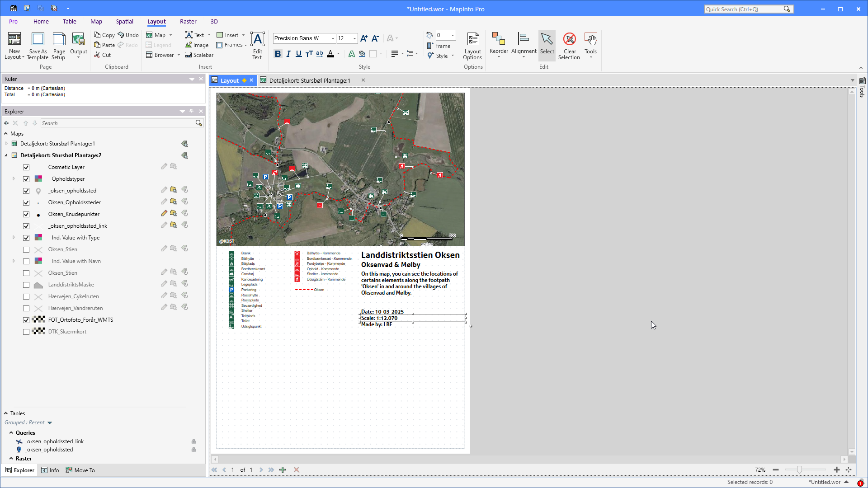
Task: Collapse the Maps section in Explorer
Action: click(6, 133)
